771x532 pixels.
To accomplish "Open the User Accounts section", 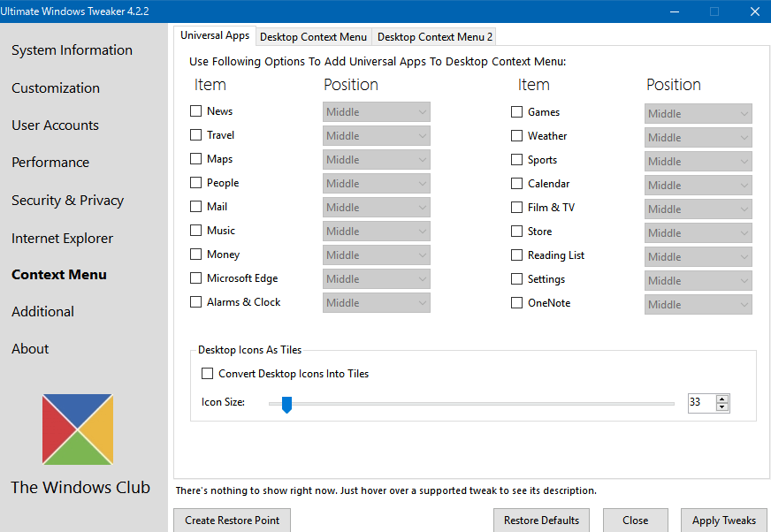I will [x=55, y=125].
